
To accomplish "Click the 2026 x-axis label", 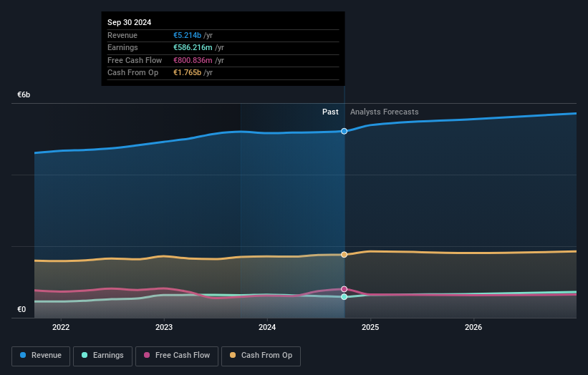I will [473, 327].
